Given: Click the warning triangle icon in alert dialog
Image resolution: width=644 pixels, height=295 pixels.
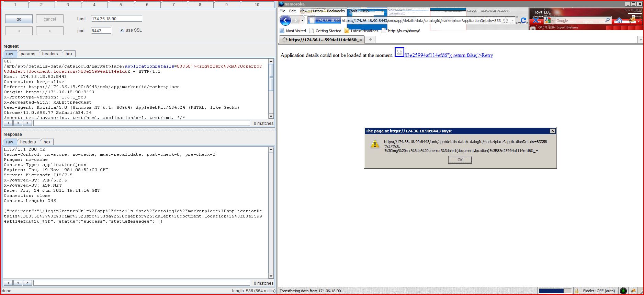Looking at the screenshot, I should click(375, 144).
